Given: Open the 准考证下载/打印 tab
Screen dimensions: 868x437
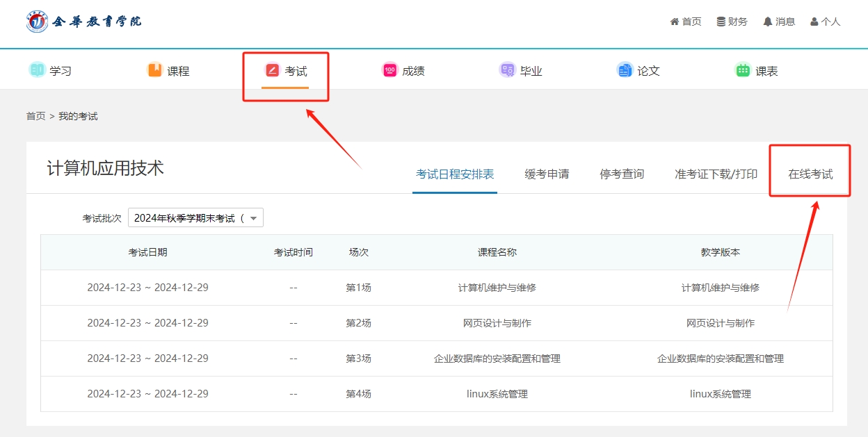Looking at the screenshot, I should click(x=716, y=174).
